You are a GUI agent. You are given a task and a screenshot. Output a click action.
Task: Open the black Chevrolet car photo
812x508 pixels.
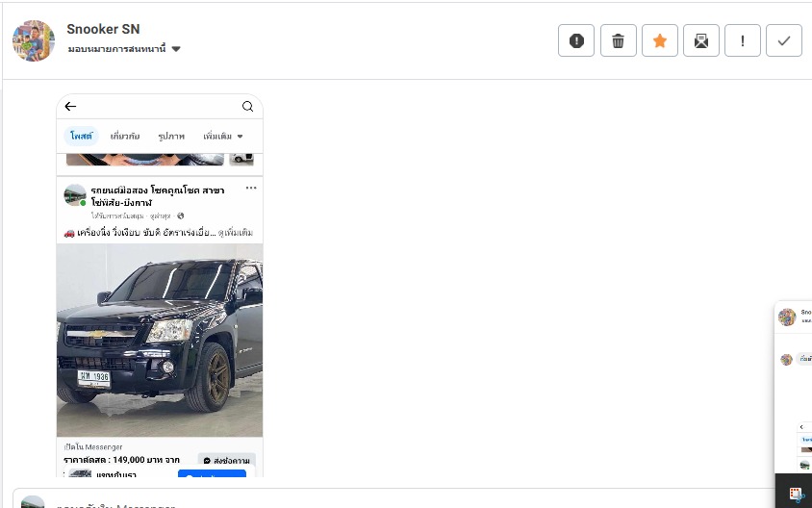[160, 341]
